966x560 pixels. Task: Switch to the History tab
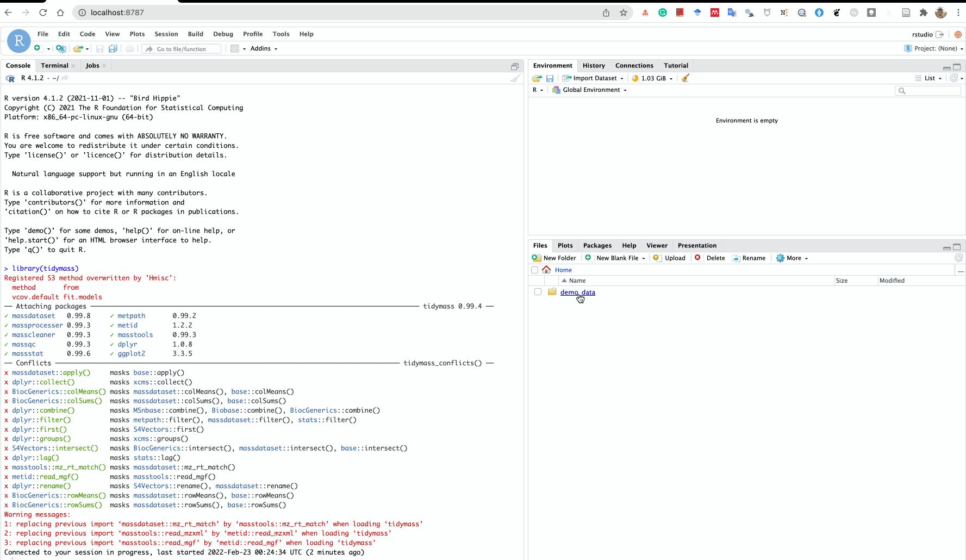click(x=594, y=65)
